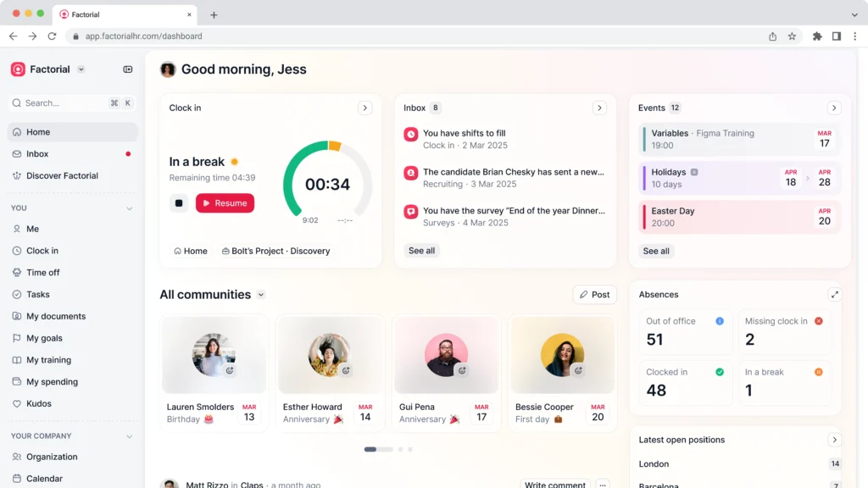
Task: Open the Chrome three-dot menu
Action: coord(855,36)
